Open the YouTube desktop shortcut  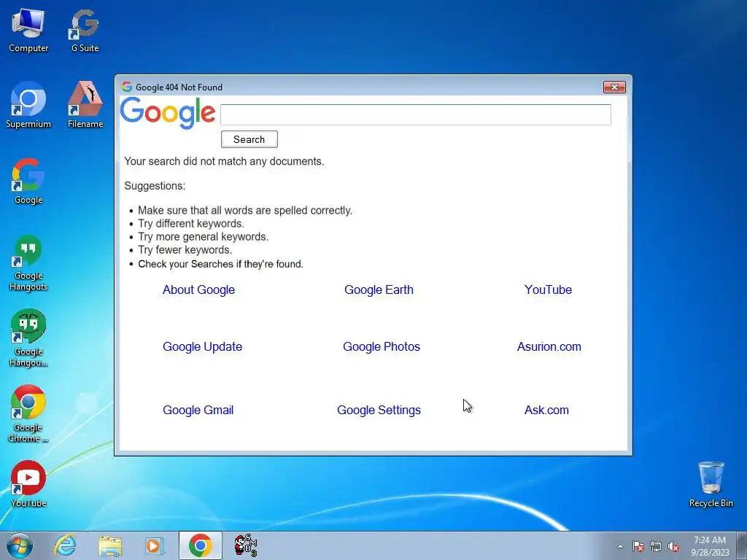(x=28, y=484)
